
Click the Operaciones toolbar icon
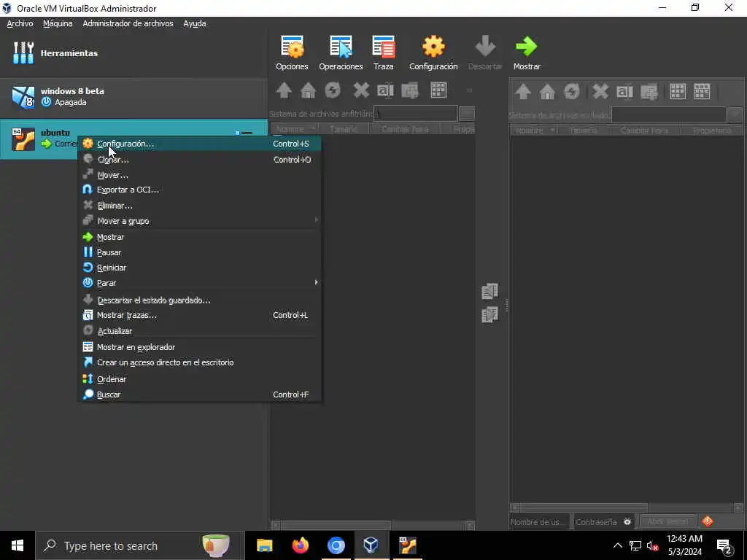pyautogui.click(x=341, y=52)
